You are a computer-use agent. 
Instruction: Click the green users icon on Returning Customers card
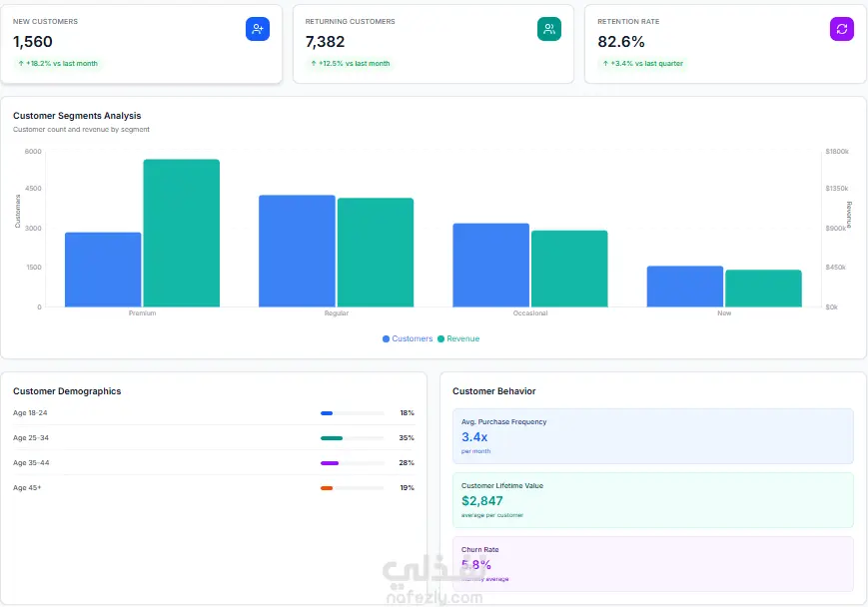pyautogui.click(x=549, y=29)
